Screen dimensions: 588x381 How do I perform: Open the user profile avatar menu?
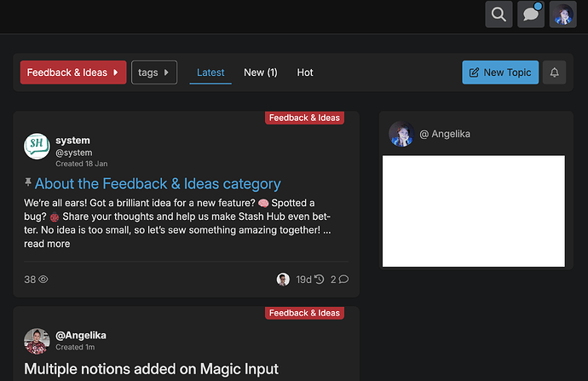[x=563, y=14]
